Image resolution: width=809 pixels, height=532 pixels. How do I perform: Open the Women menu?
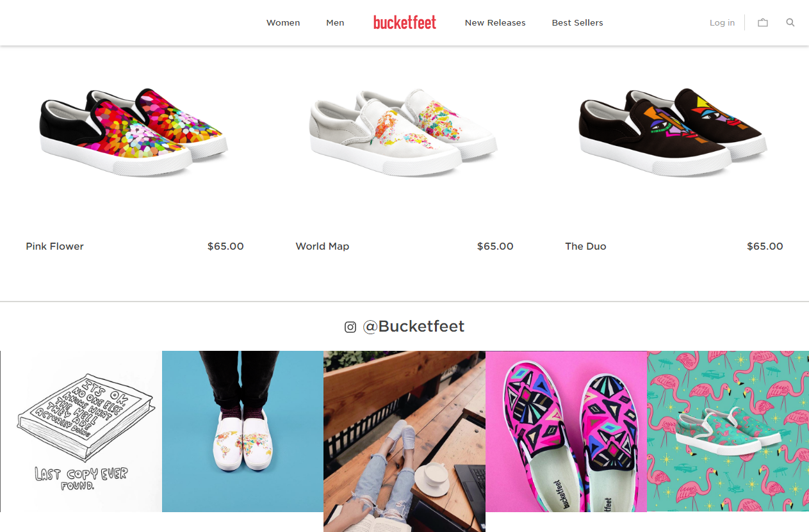point(283,22)
